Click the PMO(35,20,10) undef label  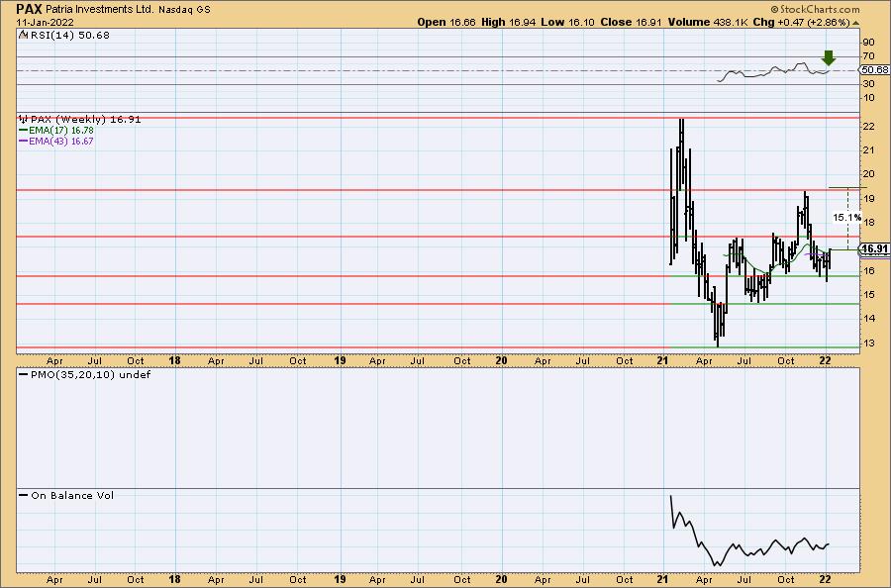point(90,375)
